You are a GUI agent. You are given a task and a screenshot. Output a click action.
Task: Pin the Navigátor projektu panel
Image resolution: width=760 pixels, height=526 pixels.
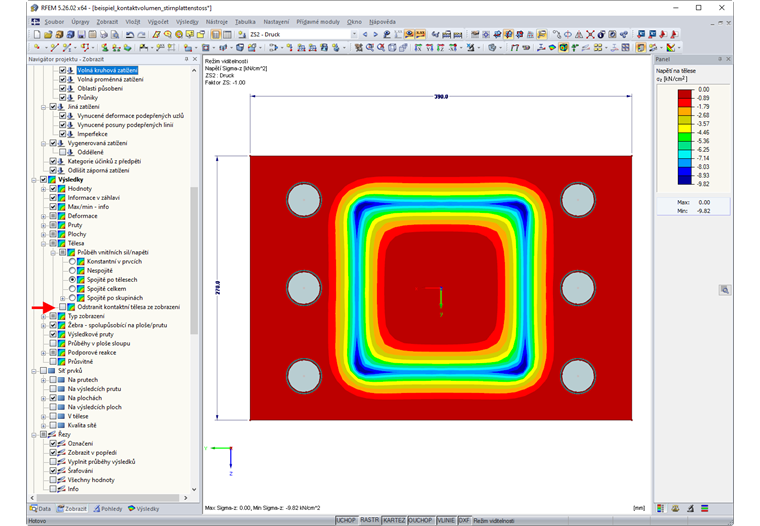coord(186,59)
